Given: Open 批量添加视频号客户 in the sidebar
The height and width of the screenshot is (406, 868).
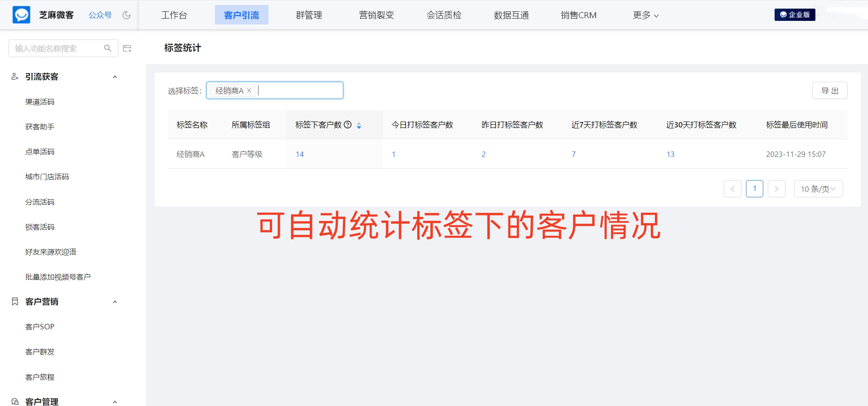Looking at the screenshot, I should [58, 277].
